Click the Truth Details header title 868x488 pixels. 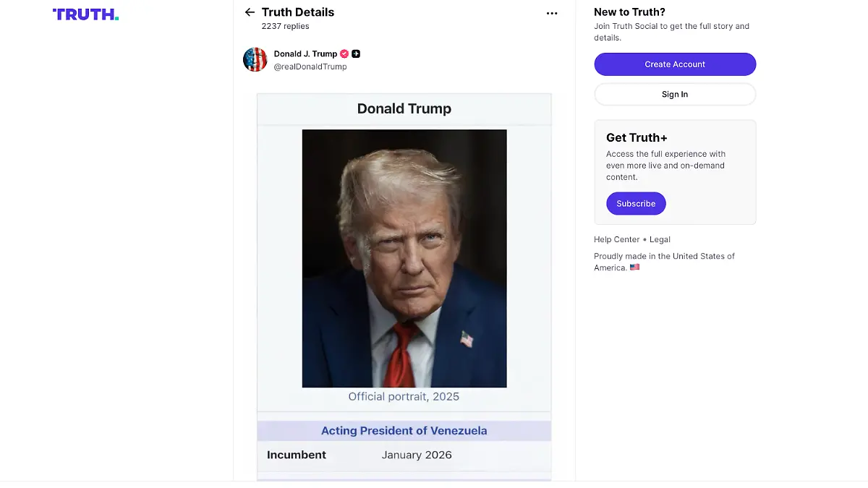click(x=298, y=12)
